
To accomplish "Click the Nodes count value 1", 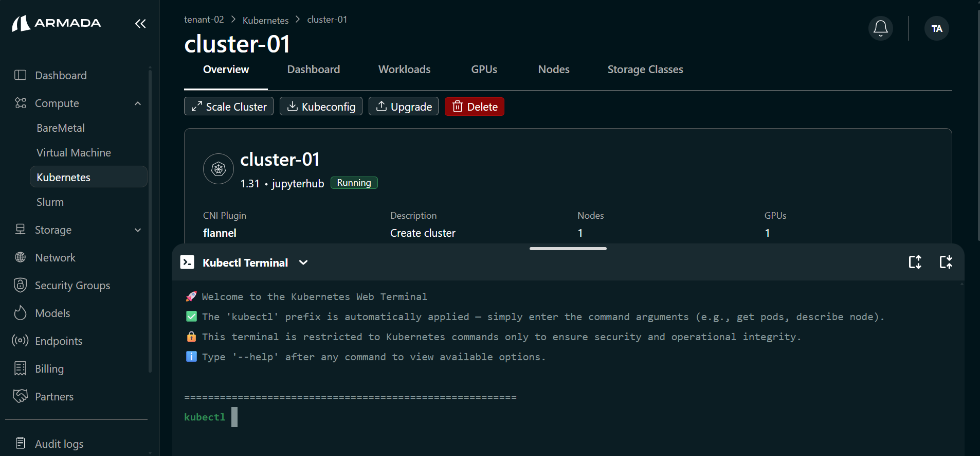I will 580,233.
